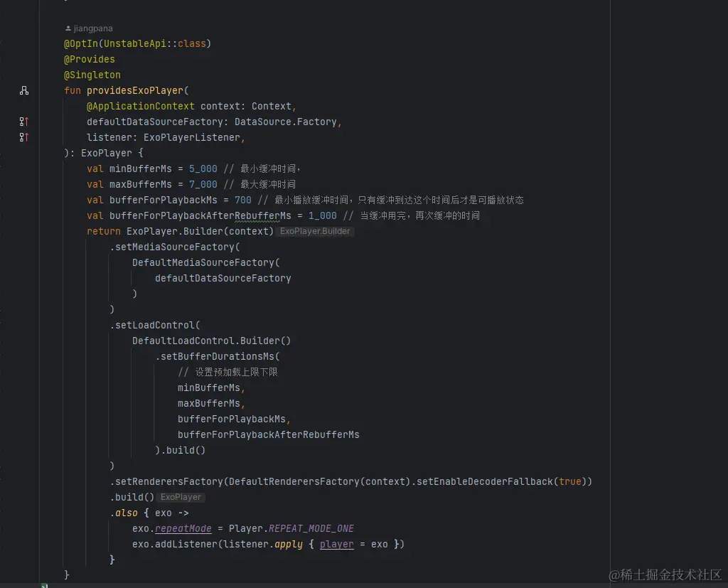728x588 pixels.
Task: Click the italic apply function
Action: tap(289, 544)
